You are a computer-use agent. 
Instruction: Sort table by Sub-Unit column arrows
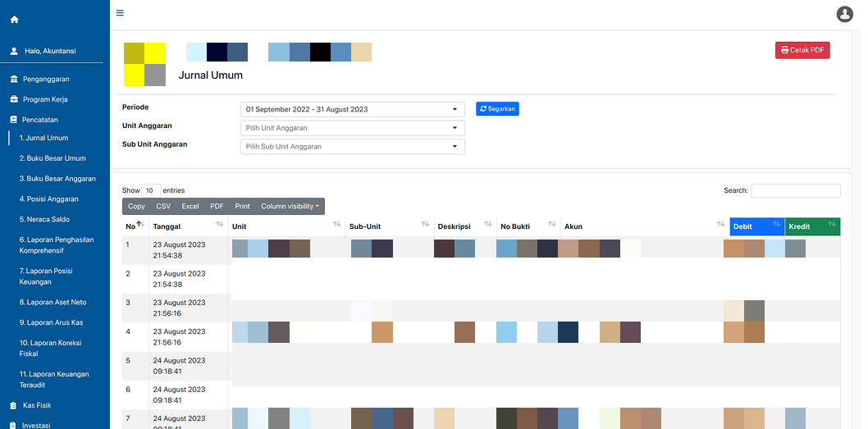[x=425, y=224]
